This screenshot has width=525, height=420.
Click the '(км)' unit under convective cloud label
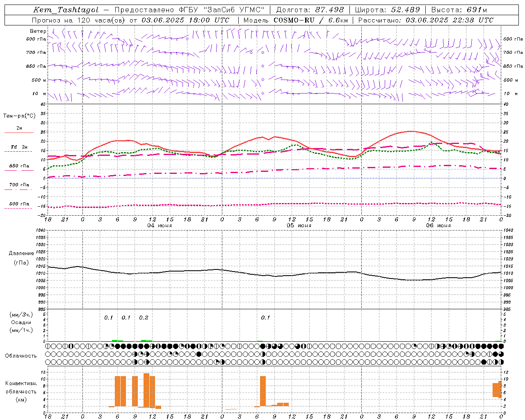point(21,399)
